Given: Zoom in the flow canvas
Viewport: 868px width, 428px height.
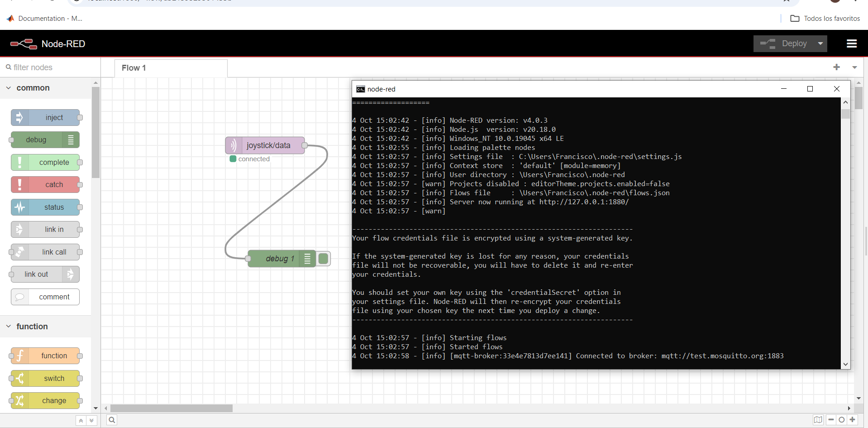Looking at the screenshot, I should coord(852,420).
